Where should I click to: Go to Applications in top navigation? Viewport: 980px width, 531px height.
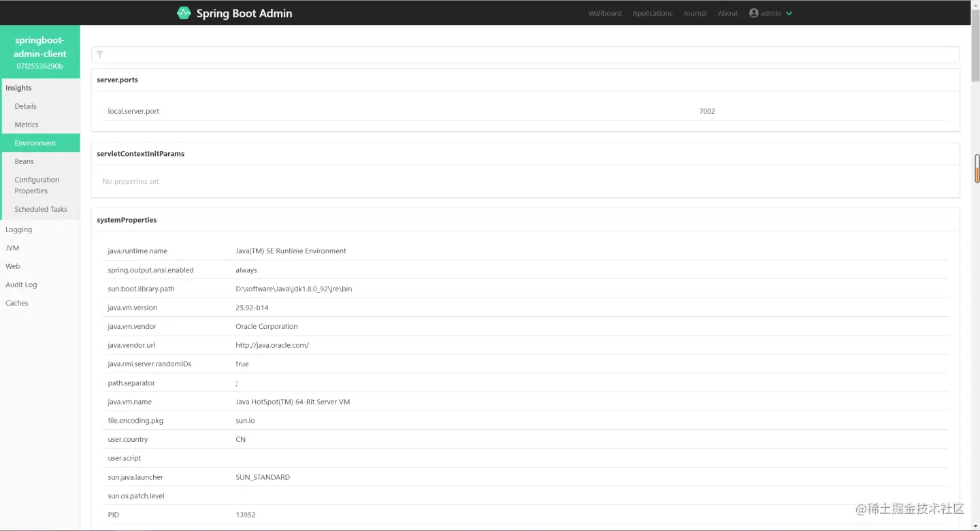(x=652, y=13)
